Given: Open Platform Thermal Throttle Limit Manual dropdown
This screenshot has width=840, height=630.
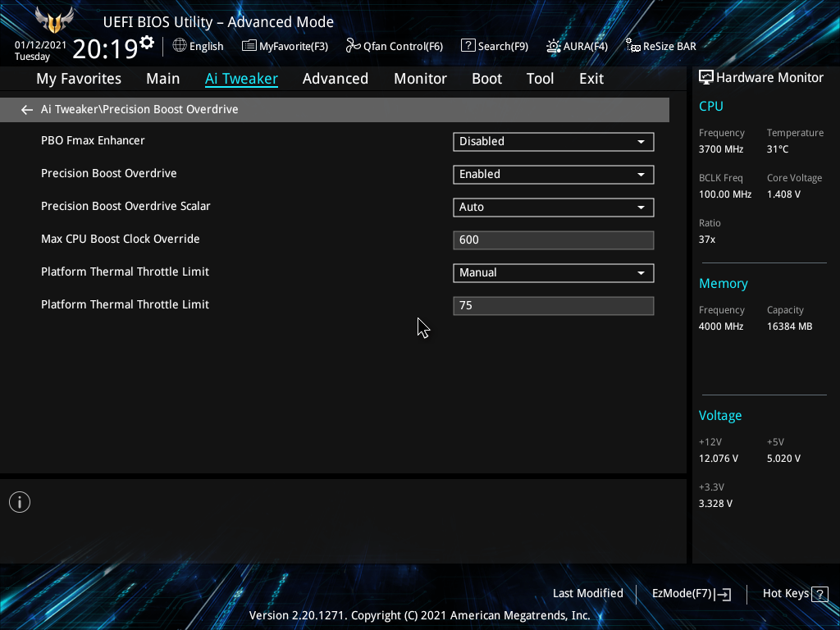Looking at the screenshot, I should coord(554,273).
